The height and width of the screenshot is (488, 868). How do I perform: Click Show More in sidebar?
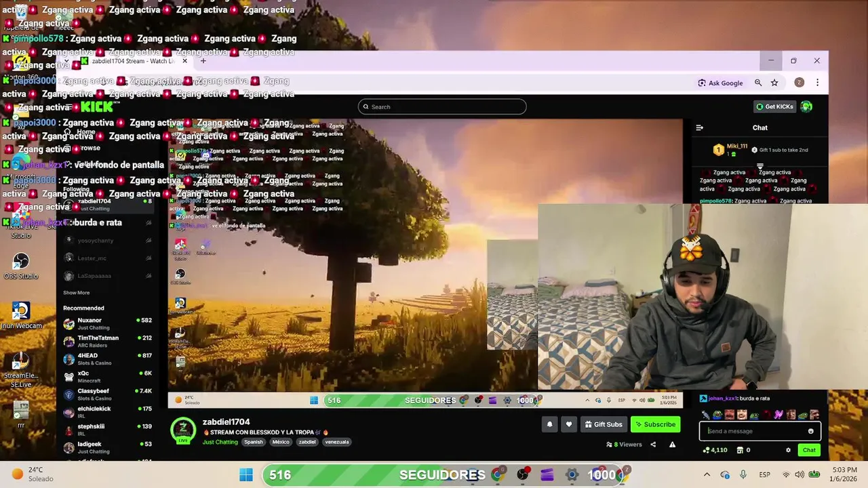point(77,293)
